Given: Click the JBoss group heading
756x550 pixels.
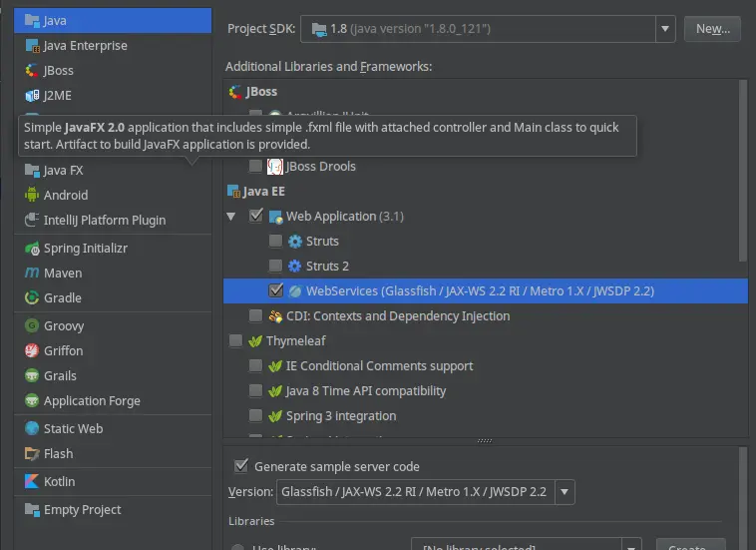Looking at the screenshot, I should click(261, 92).
